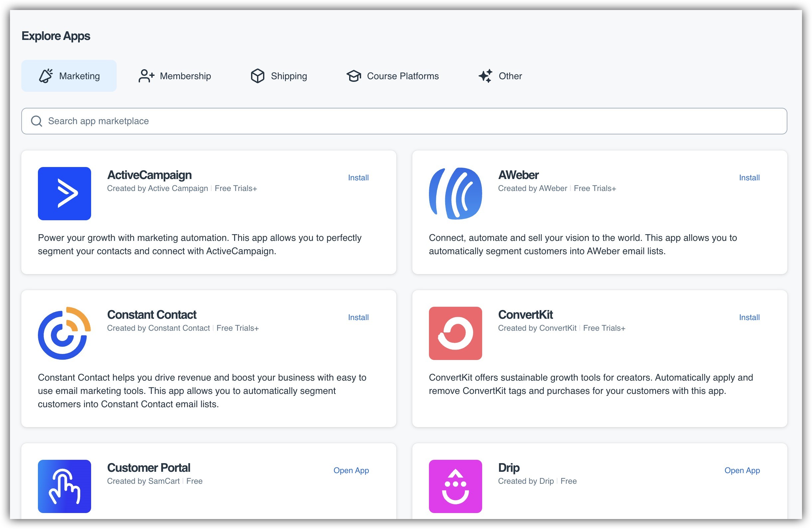Install the ConvertKit app
Viewport: 812px width, 529px height.
(749, 317)
